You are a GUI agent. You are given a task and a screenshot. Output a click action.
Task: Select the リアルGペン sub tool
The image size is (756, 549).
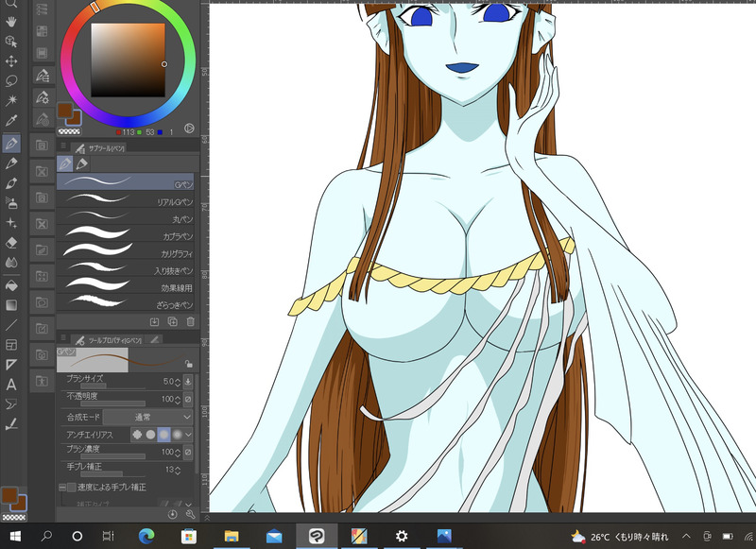[126, 199]
